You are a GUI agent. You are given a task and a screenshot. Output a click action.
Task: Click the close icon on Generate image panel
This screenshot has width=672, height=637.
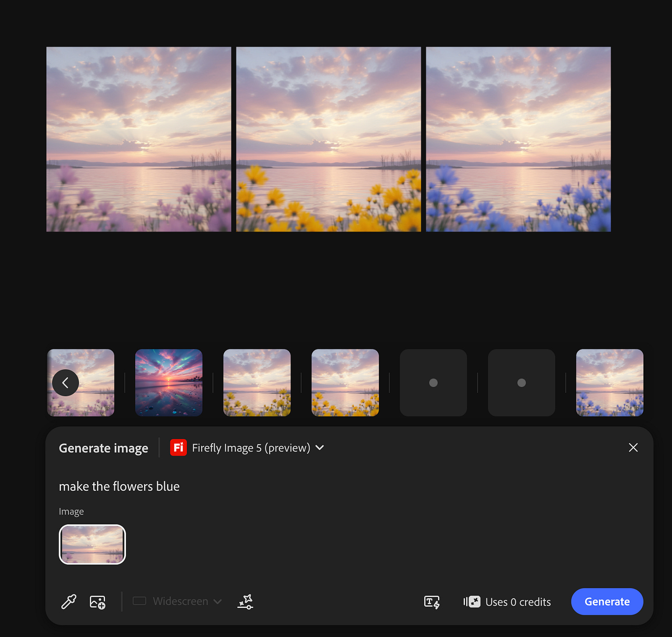point(633,447)
